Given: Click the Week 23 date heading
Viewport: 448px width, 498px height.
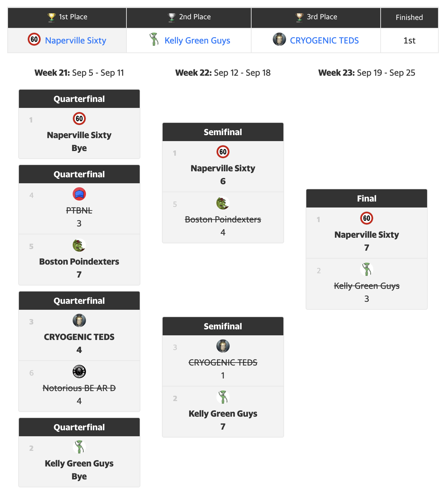Looking at the screenshot, I should (367, 73).
